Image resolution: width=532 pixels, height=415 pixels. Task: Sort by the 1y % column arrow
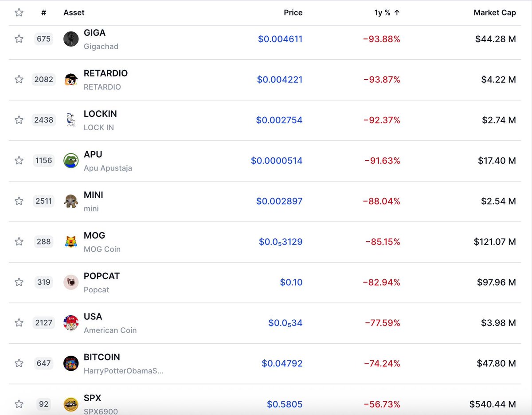[x=397, y=13]
